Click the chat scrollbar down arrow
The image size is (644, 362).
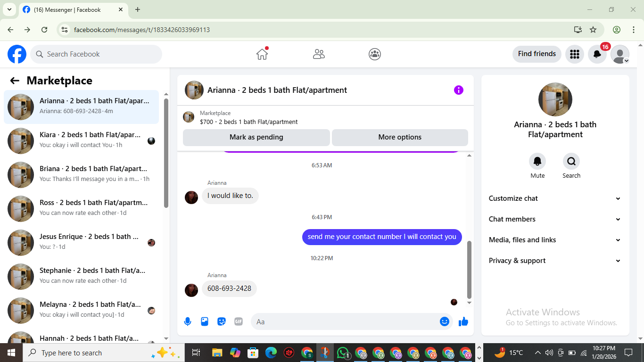(x=469, y=303)
